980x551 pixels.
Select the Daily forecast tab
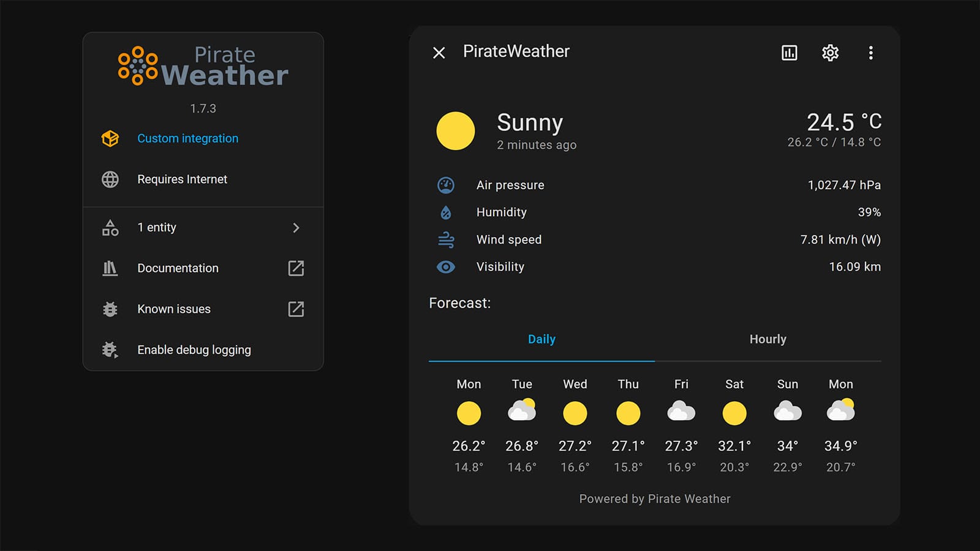click(541, 339)
